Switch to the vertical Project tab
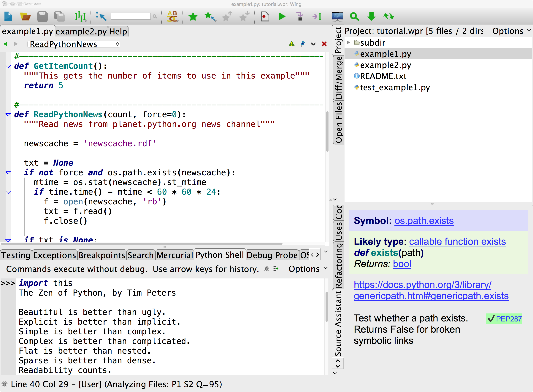 (x=338, y=40)
